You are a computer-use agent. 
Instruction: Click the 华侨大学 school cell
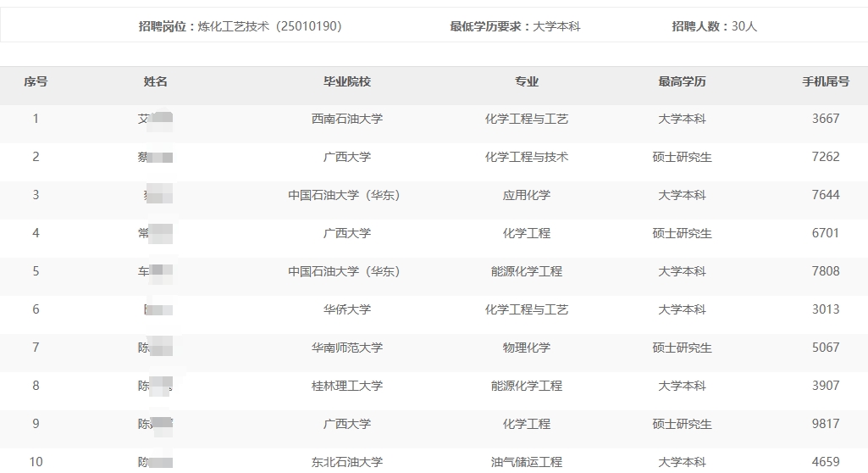pyautogui.click(x=347, y=309)
